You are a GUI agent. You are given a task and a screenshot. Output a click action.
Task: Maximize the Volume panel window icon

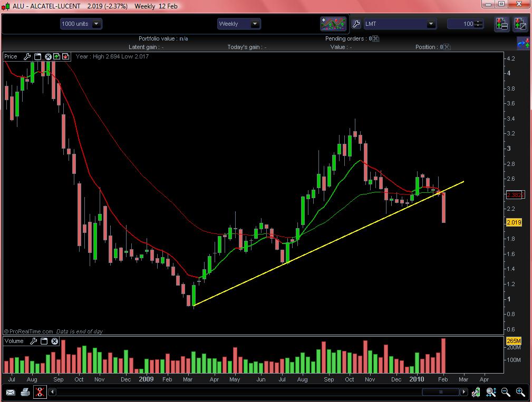(44, 341)
